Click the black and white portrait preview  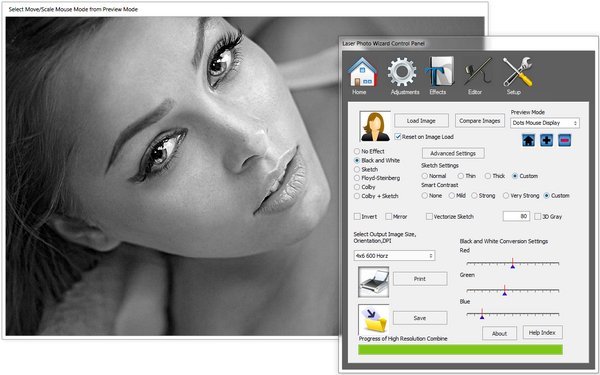tap(172, 176)
